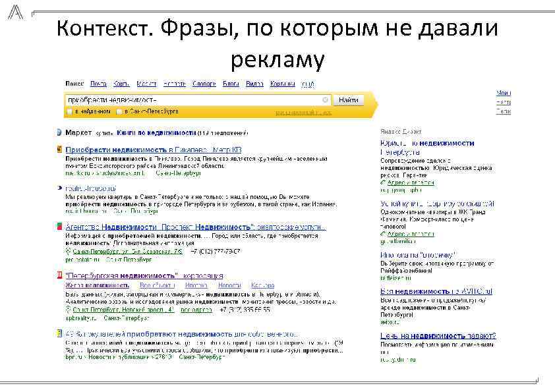Open result 'Агентство Недвижимости Проспект Недвижимость'
Viewport: 555px width, 392px height.
pyautogui.click(x=196, y=227)
